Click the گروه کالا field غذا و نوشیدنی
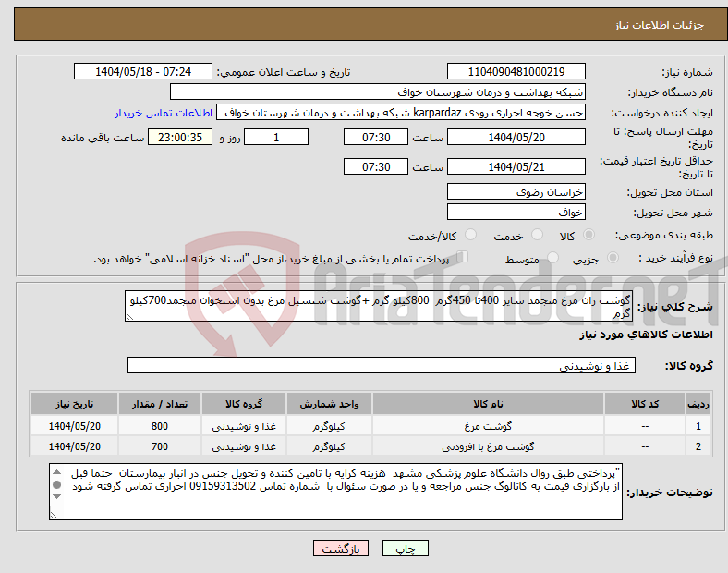 pyautogui.click(x=382, y=365)
